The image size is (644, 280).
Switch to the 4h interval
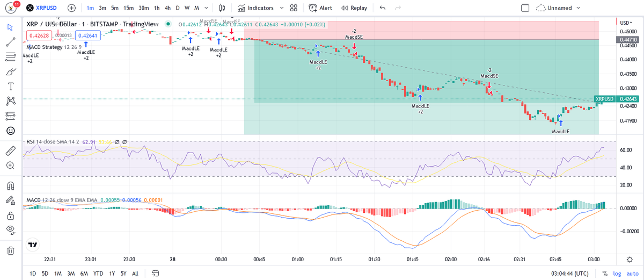168,8
